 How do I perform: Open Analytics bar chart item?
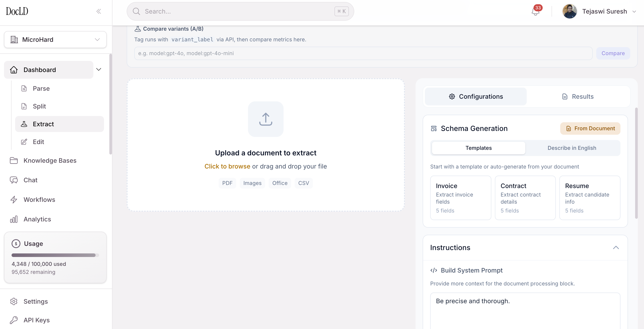point(37,219)
